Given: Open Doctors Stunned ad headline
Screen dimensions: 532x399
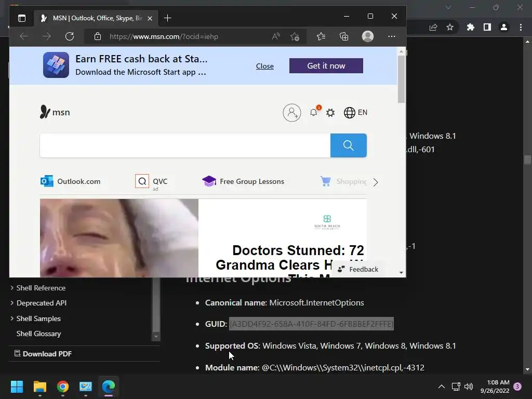Looking at the screenshot, I should 290,258.
